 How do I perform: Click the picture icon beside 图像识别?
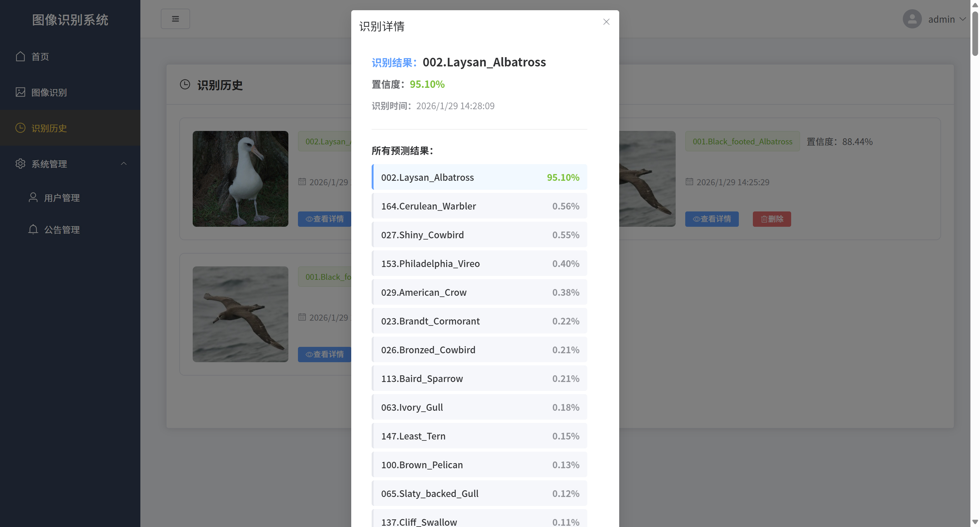pos(20,92)
